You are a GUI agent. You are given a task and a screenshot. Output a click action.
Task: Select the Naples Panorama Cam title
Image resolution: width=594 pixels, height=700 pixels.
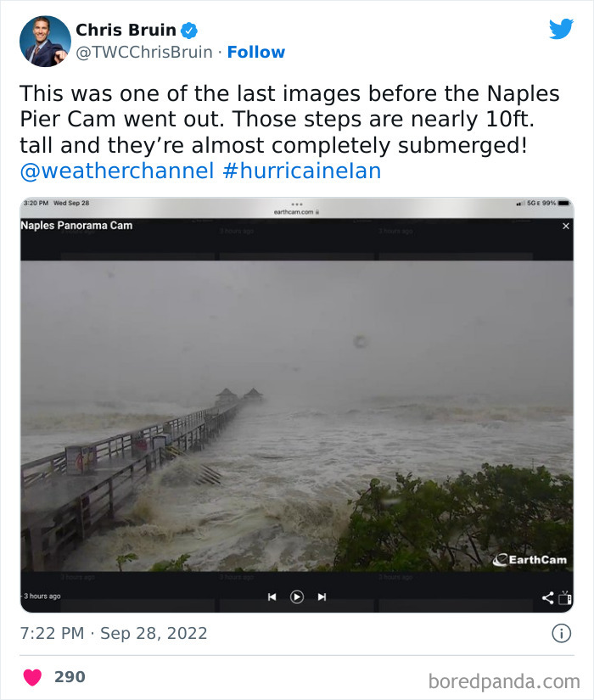click(x=76, y=226)
